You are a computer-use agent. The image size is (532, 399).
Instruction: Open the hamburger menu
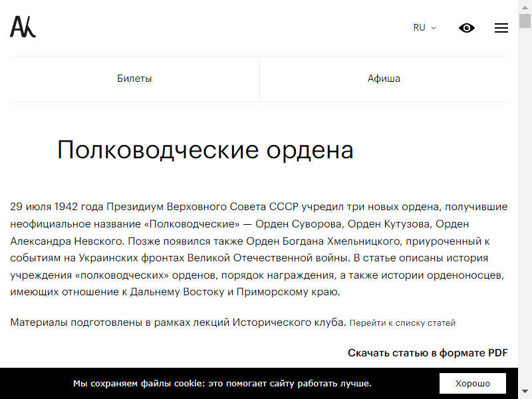point(501,28)
